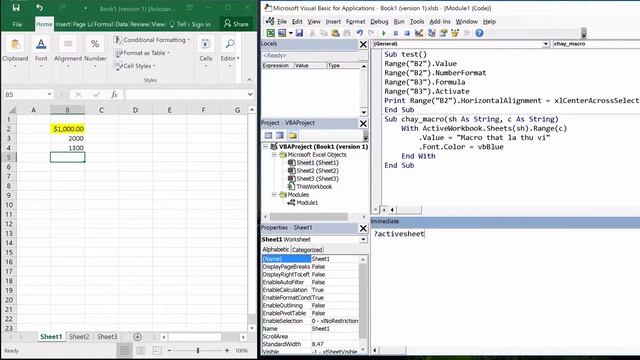Click the Save icon in Excel title bar
640x360 pixels.
point(16,8)
